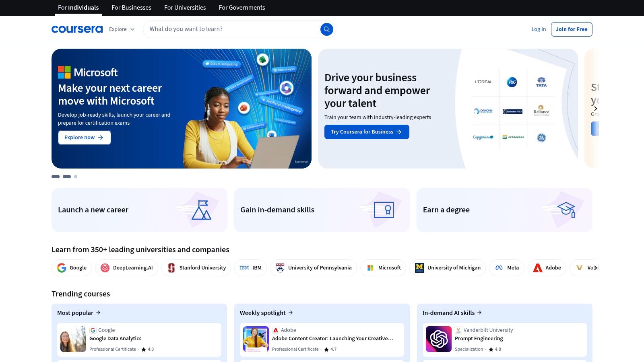Choose the Stanford University partner chip

(196, 268)
